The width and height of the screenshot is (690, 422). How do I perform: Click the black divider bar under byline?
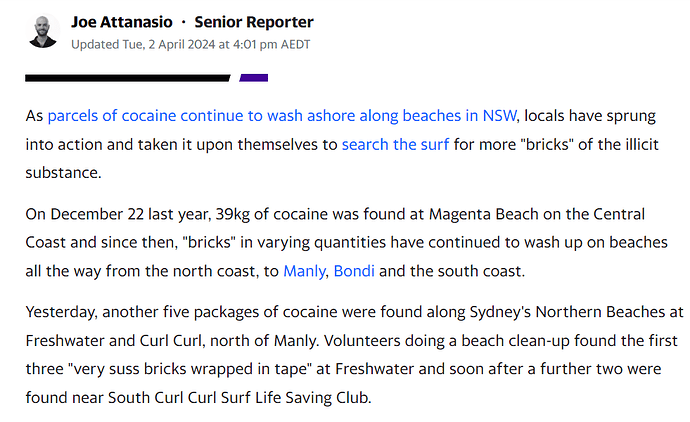click(128, 78)
